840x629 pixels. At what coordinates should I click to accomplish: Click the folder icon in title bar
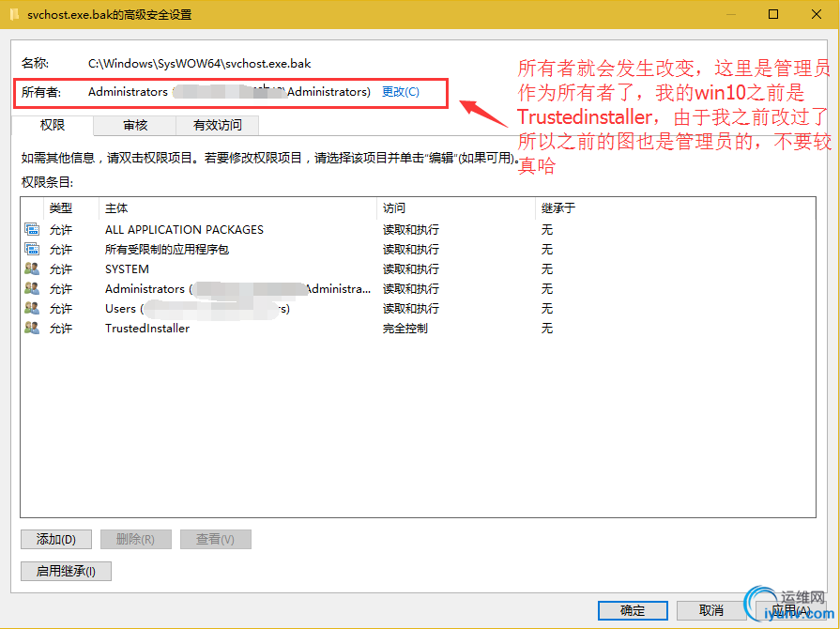pos(14,14)
